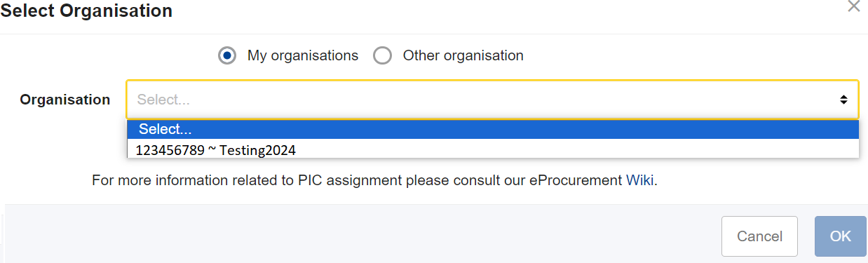868x263 pixels.
Task: Click the "My organisations" label text
Action: click(303, 55)
